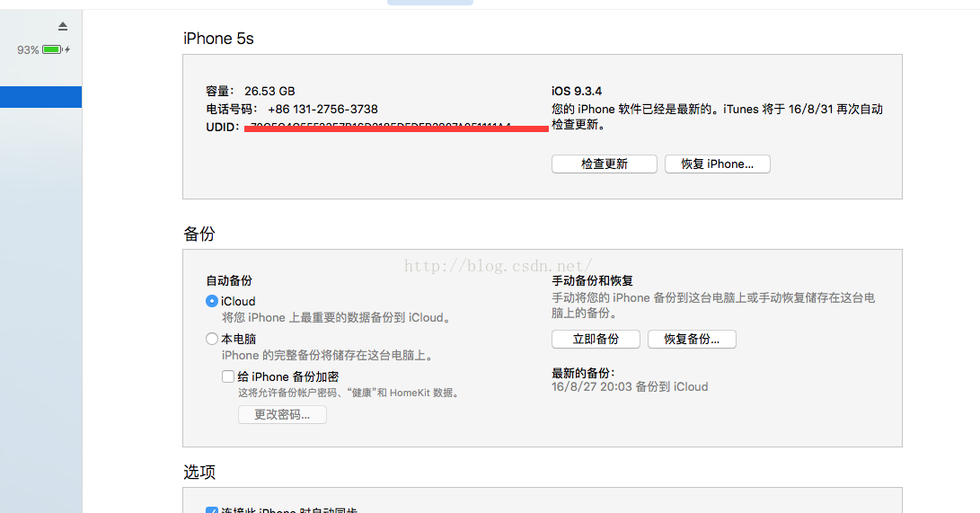Toggle the 连接此 iPhone 时自动同步 checkbox
This screenshot has height=513, width=980.
pos(212,510)
